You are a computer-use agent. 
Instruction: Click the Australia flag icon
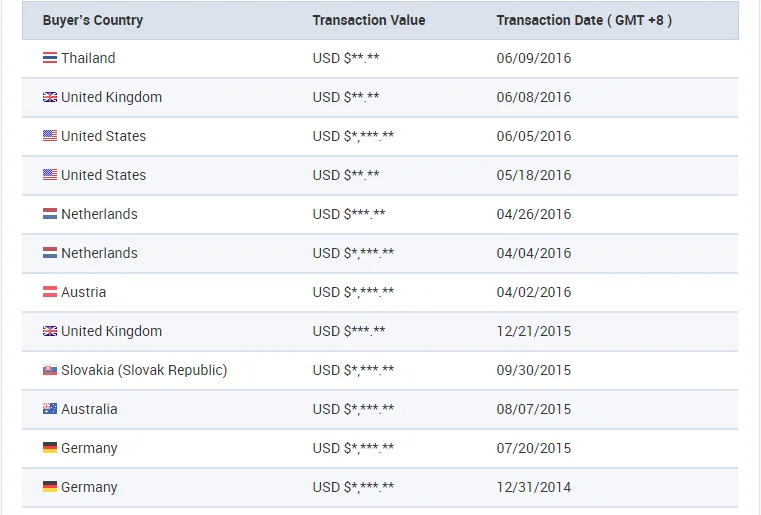(x=50, y=409)
